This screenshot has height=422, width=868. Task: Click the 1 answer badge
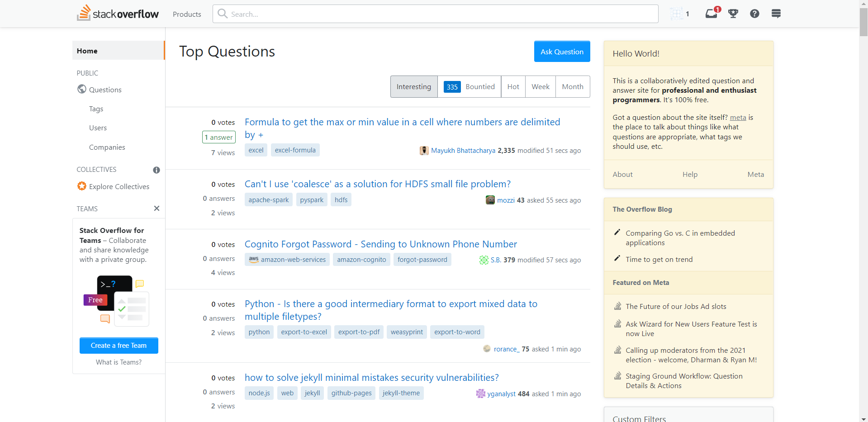[x=218, y=137]
